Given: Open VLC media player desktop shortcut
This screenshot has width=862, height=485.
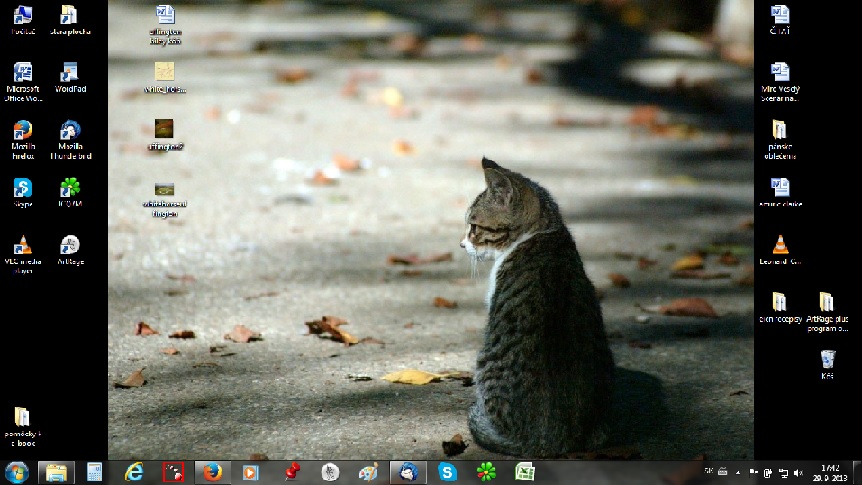Looking at the screenshot, I should click(22, 246).
